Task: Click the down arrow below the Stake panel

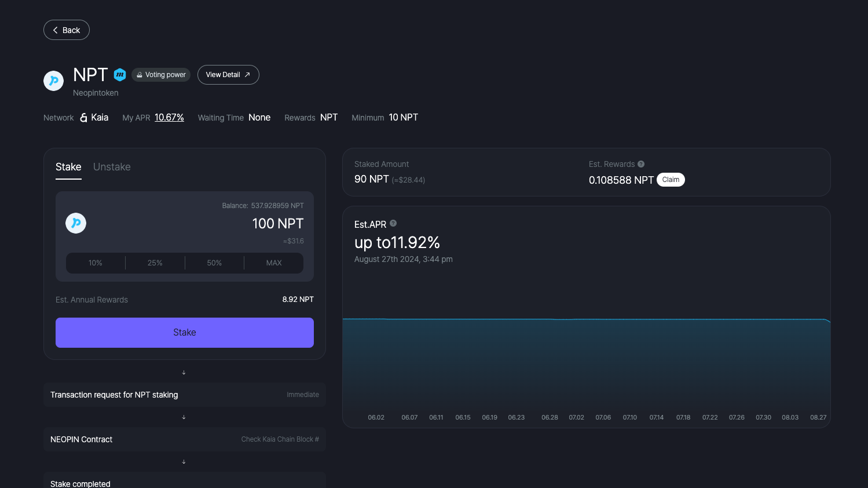Action: click(184, 372)
